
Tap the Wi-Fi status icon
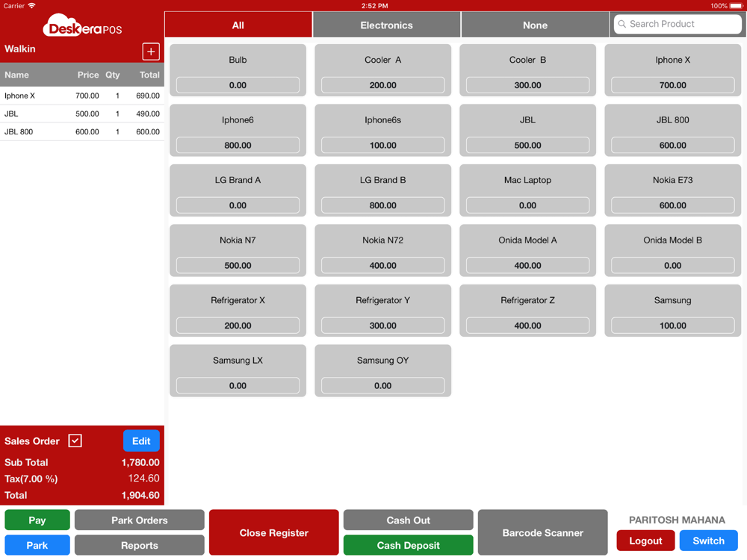pyautogui.click(x=31, y=6)
